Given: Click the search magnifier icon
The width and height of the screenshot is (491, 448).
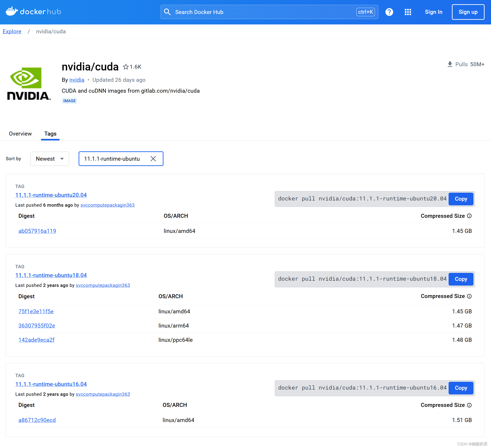Looking at the screenshot, I should point(167,12).
